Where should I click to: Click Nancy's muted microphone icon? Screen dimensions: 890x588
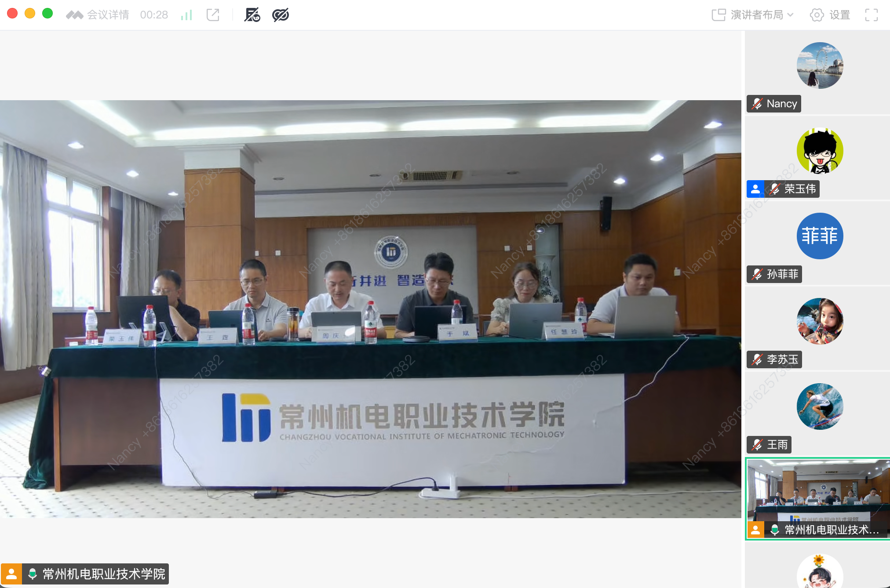tap(757, 104)
